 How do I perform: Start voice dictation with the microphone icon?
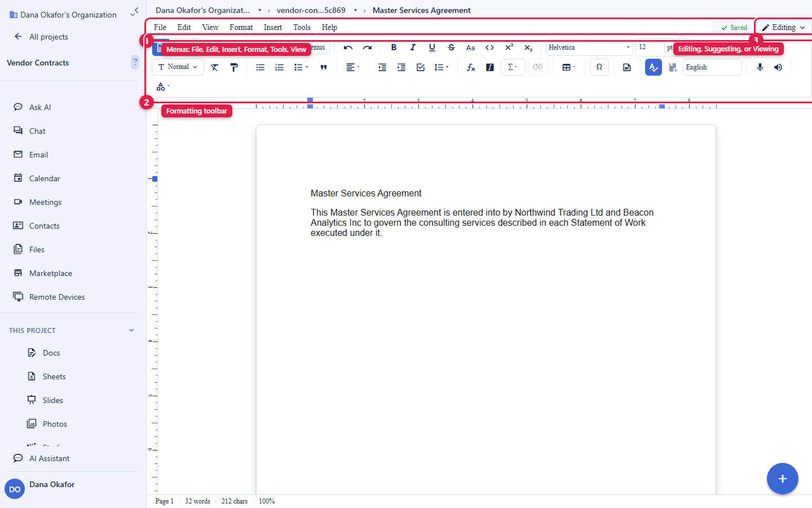pos(760,67)
